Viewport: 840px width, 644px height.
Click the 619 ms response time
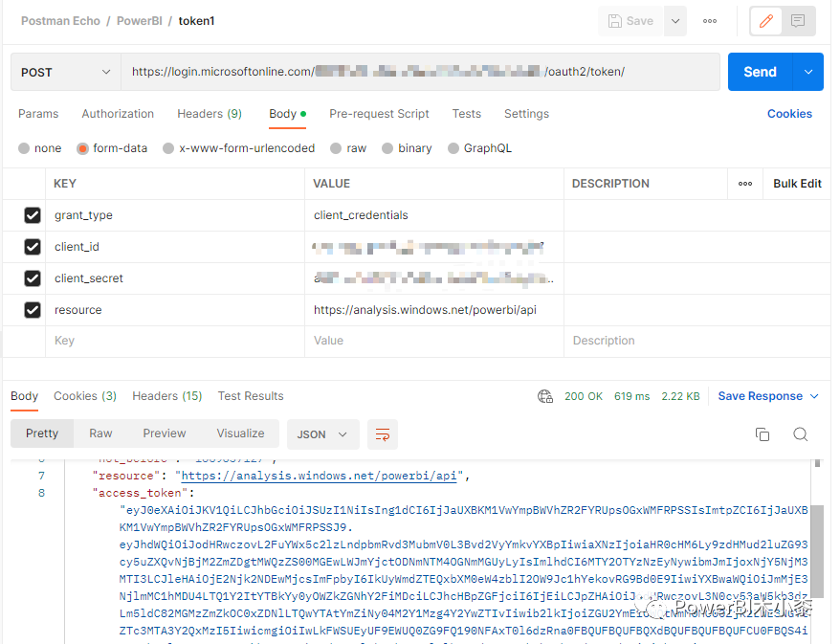click(631, 396)
